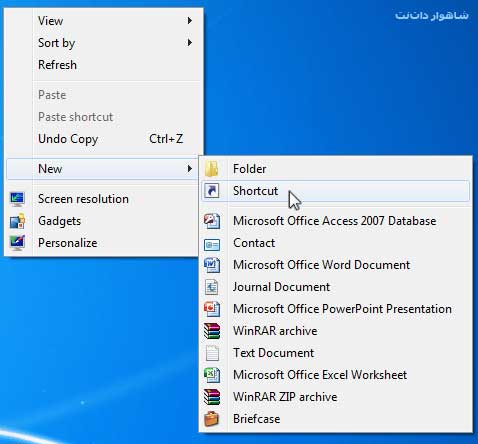Click the WinRAR archive books icon

212,331
